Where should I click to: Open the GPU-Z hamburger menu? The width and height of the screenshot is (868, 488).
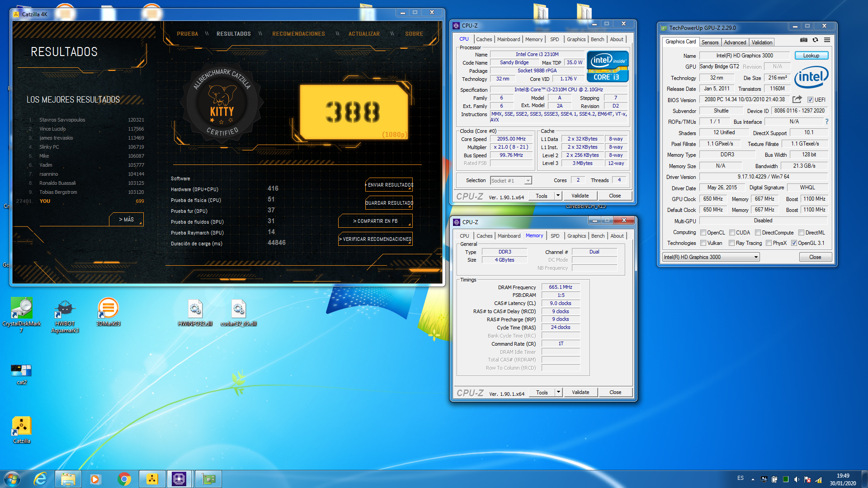click(x=827, y=40)
